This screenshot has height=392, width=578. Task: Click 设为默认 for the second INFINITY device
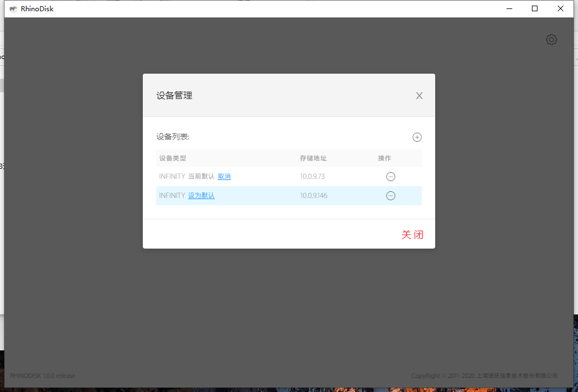pyautogui.click(x=201, y=196)
